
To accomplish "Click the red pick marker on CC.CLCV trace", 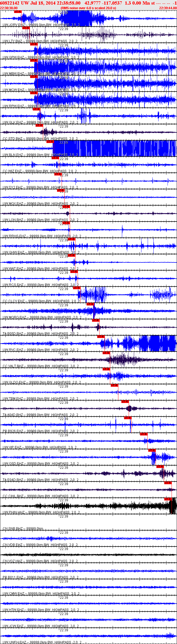I will coord(77,288).
